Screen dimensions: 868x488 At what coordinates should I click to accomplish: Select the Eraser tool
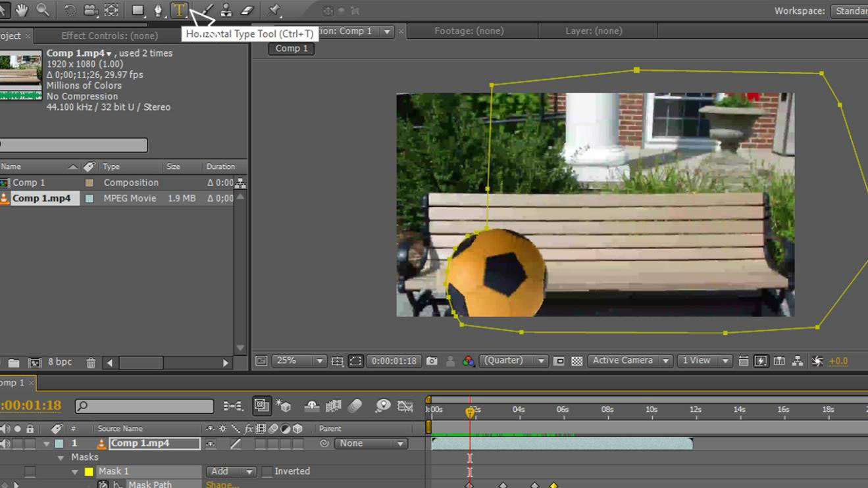247,10
